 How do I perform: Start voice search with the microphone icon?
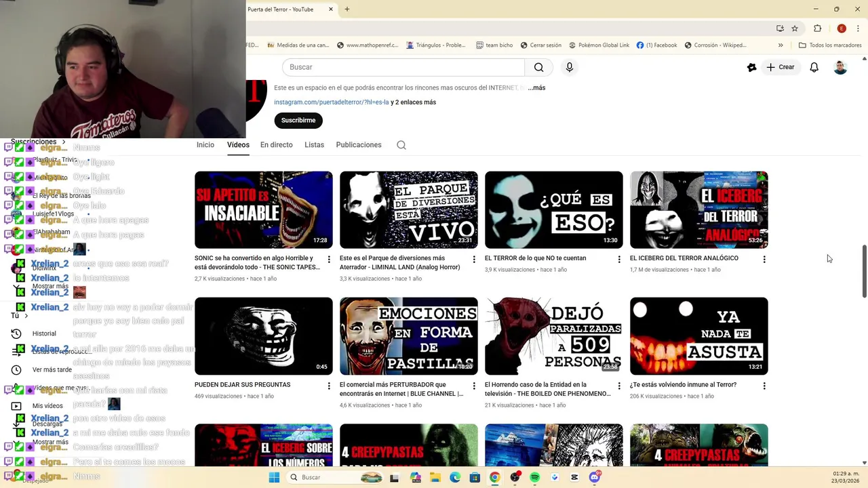(x=570, y=67)
